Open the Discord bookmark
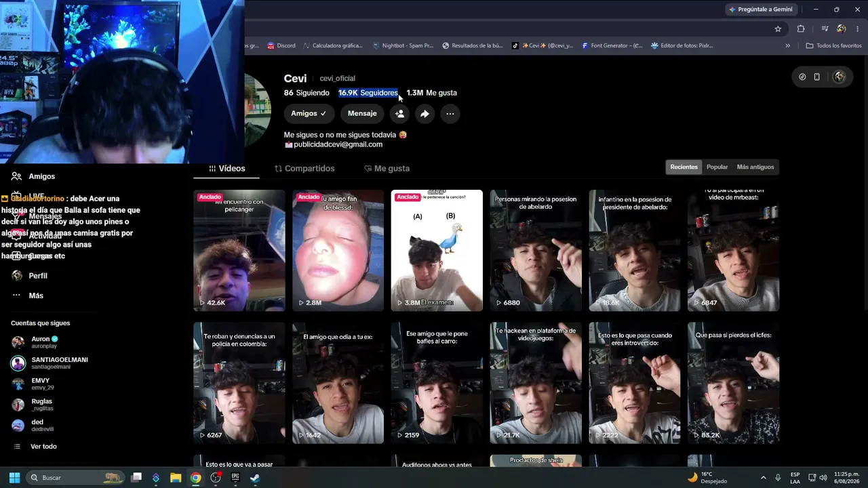This screenshot has height=488, width=868. [281, 45]
